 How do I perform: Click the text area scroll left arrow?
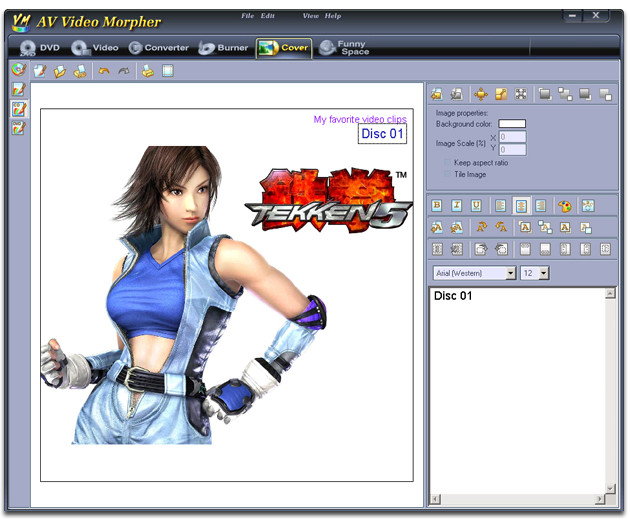coord(436,499)
